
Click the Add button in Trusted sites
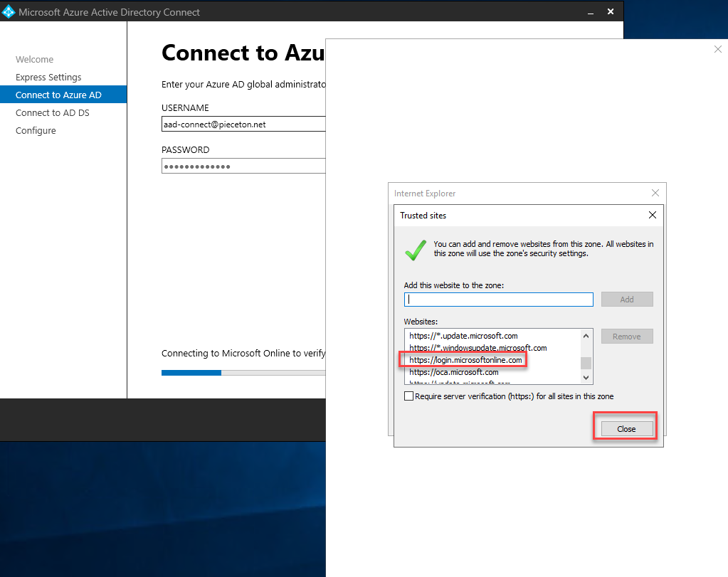pos(627,300)
